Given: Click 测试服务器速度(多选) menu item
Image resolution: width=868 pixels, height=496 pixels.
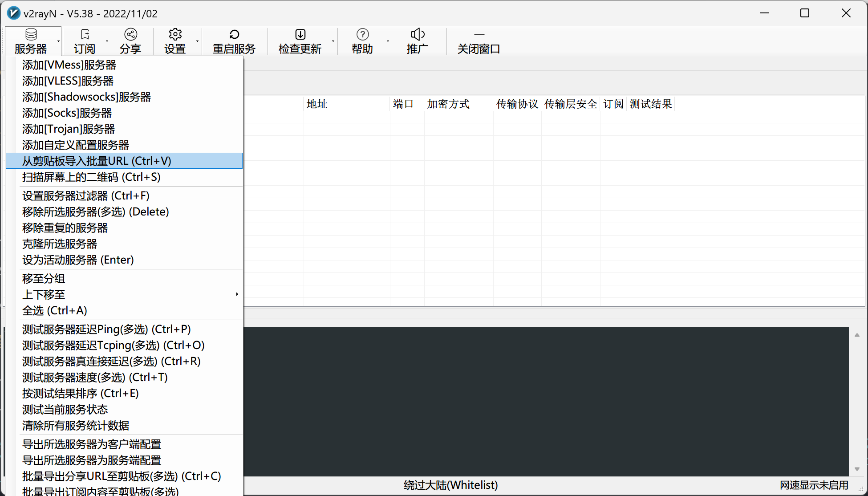Looking at the screenshot, I should pyautogui.click(x=95, y=378).
